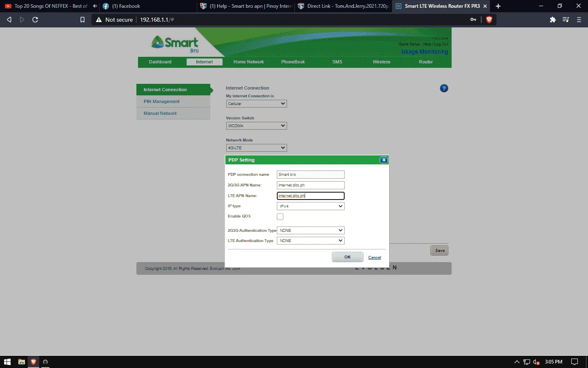Image resolution: width=588 pixels, height=368 pixels.
Task: Open the notification center icon
Action: [575, 362]
